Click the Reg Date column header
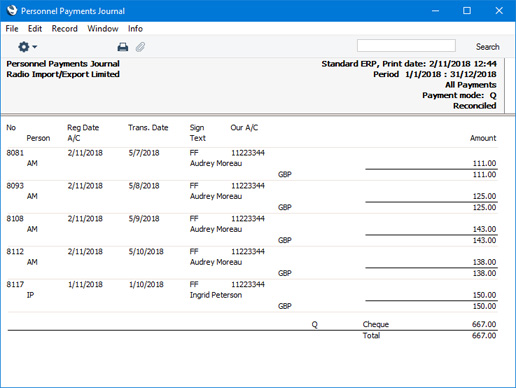516x388 pixels. pyautogui.click(x=83, y=128)
